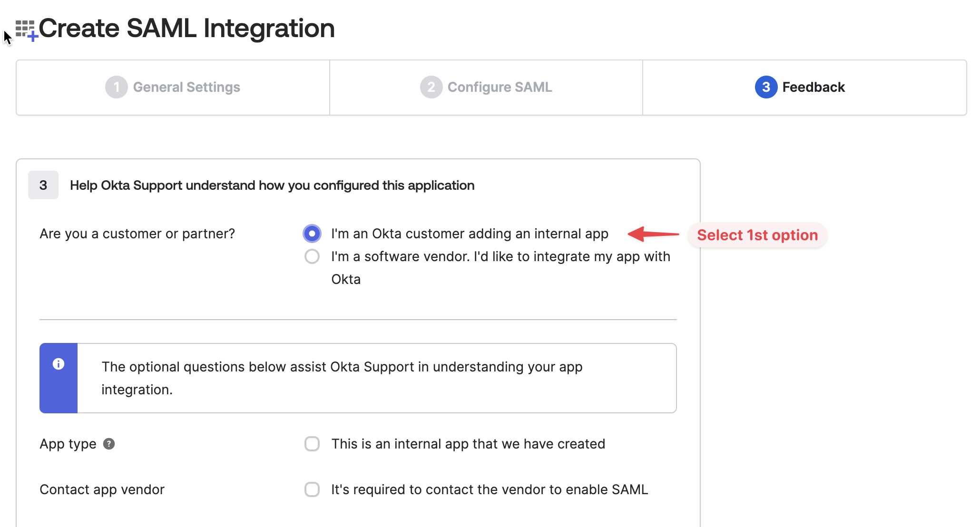Click 'Are you a customer or partner?' label
The width and height of the screenshot is (980, 527).
pos(137,234)
